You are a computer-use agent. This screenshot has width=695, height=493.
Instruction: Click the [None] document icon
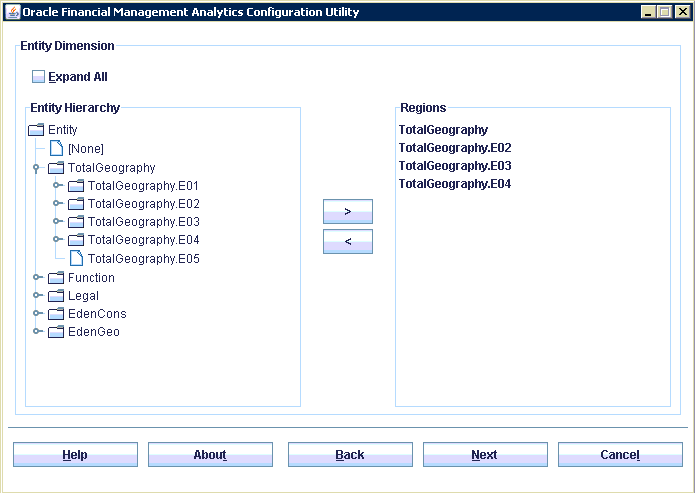56,148
